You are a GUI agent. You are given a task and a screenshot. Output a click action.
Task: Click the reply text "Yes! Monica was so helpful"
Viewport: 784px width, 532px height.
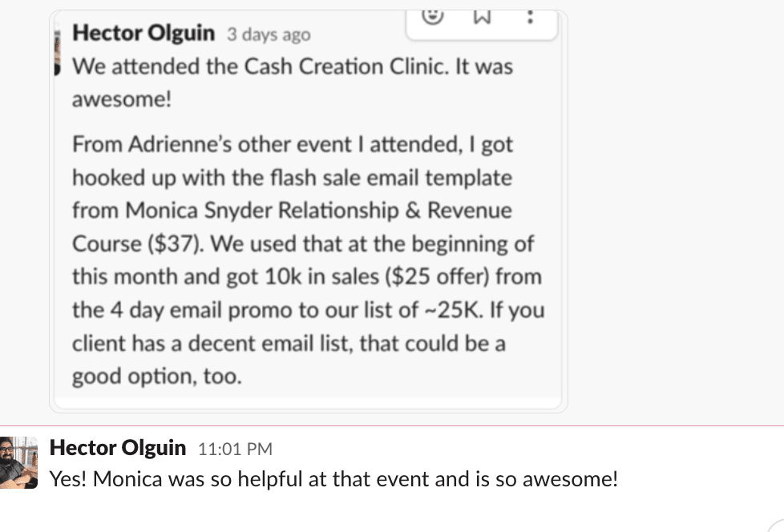333,480
